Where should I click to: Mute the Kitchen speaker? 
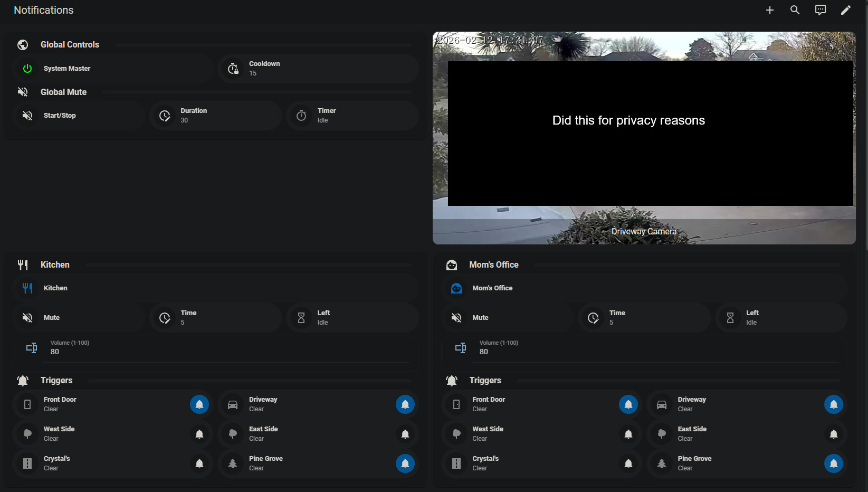pos(78,318)
